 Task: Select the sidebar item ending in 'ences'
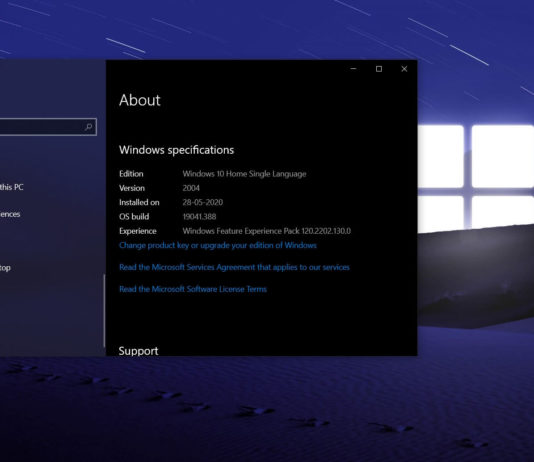(10, 214)
